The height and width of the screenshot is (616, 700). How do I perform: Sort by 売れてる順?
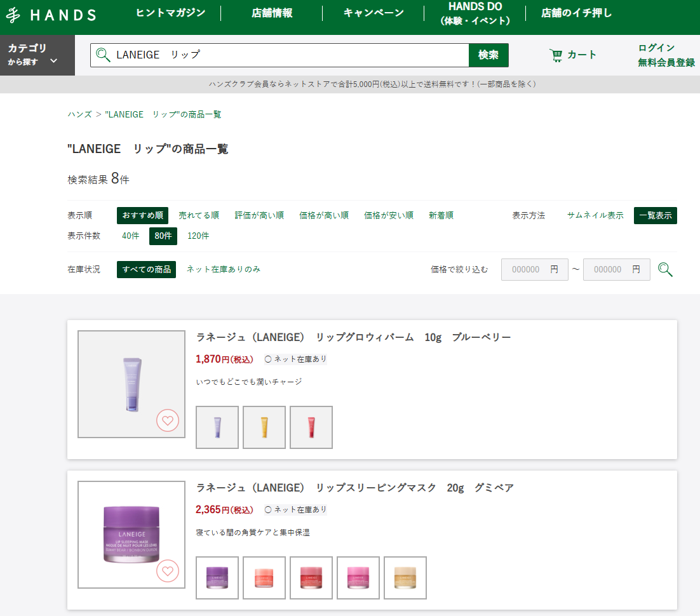pyautogui.click(x=199, y=216)
